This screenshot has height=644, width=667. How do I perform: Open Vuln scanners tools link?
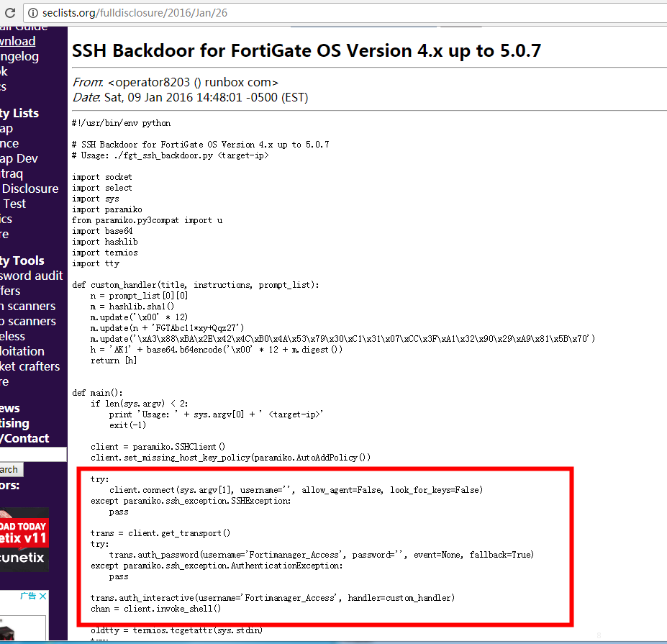28,307
